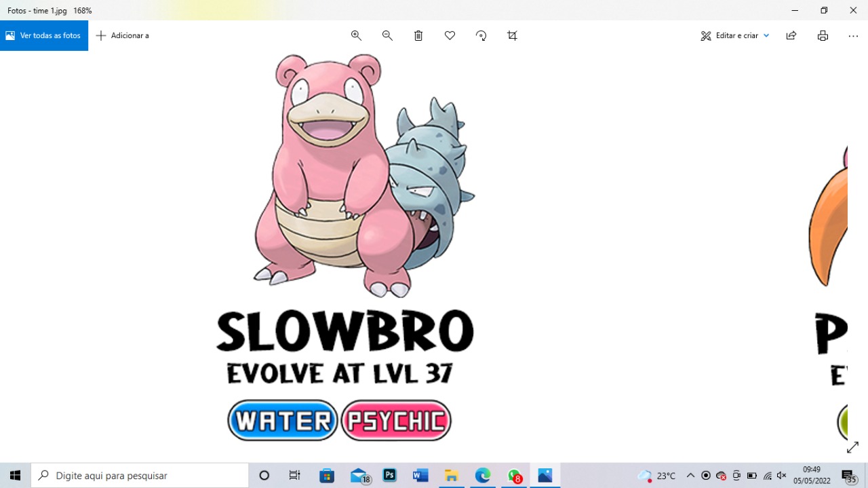The image size is (868, 488).
Task: Click the battery status icon
Action: coord(751,475)
